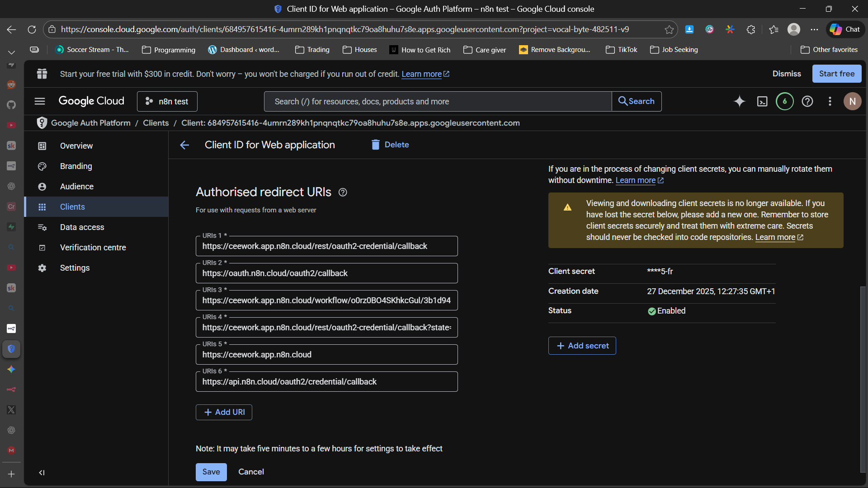Click three-dot settings and utilities menu
The width and height of the screenshot is (868, 488).
point(830,102)
